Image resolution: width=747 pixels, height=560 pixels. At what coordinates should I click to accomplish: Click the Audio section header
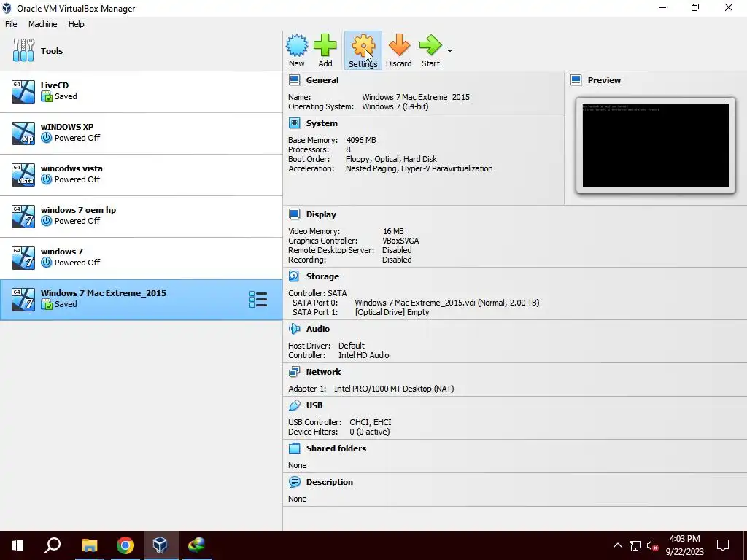click(318, 329)
